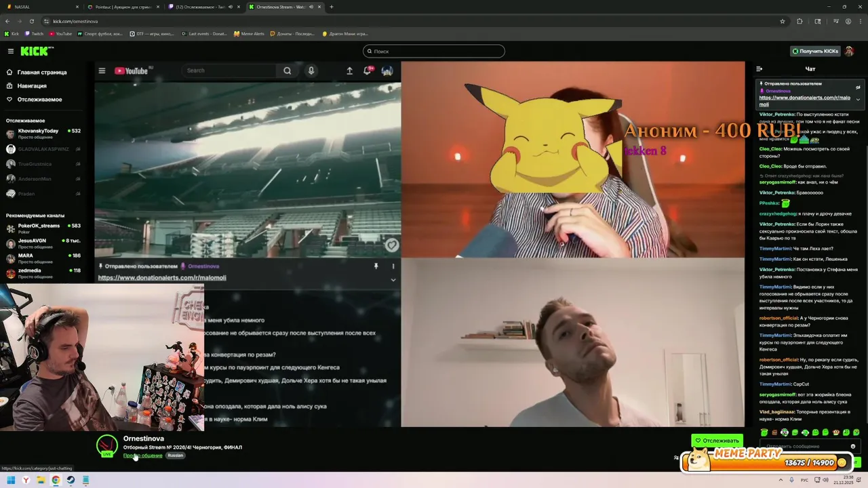
Task: Insert the last emote in quick row
Action: point(856,432)
